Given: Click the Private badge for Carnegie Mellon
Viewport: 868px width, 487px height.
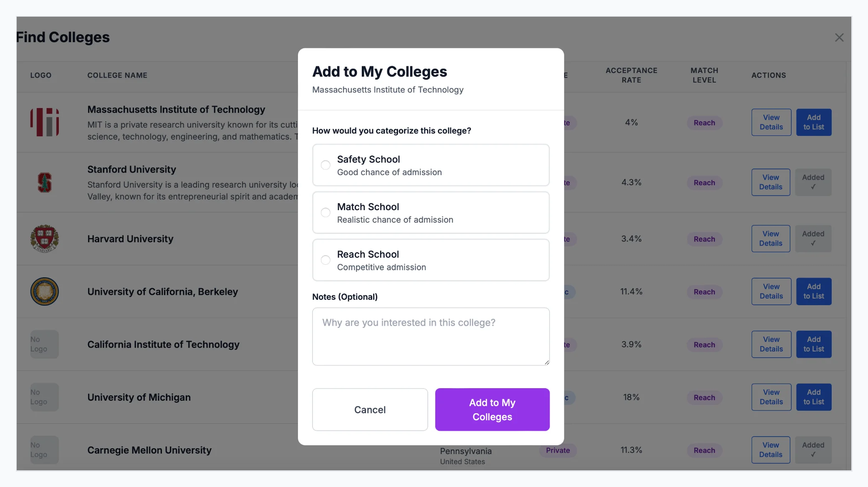Looking at the screenshot, I should click(x=558, y=450).
